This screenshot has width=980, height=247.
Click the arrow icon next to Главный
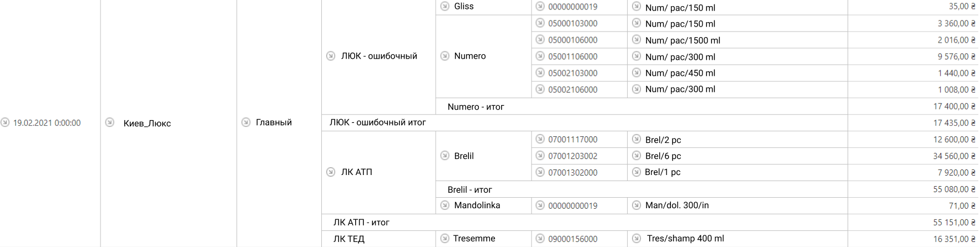click(246, 122)
